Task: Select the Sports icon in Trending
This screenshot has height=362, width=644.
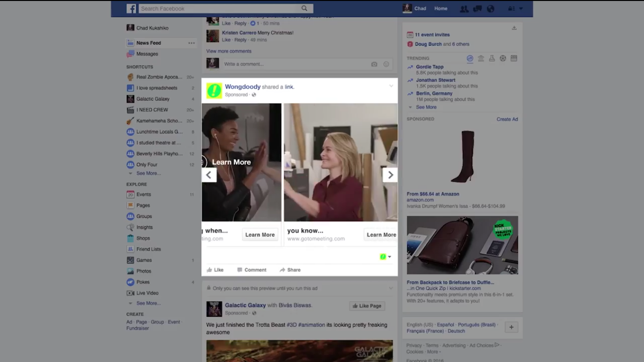Action: pyautogui.click(x=503, y=59)
